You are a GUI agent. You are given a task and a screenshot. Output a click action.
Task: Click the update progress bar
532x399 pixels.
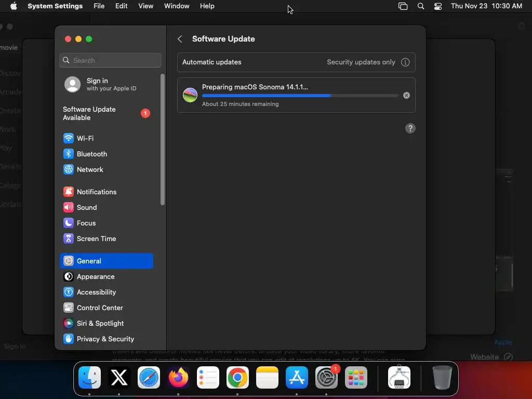coord(300,96)
